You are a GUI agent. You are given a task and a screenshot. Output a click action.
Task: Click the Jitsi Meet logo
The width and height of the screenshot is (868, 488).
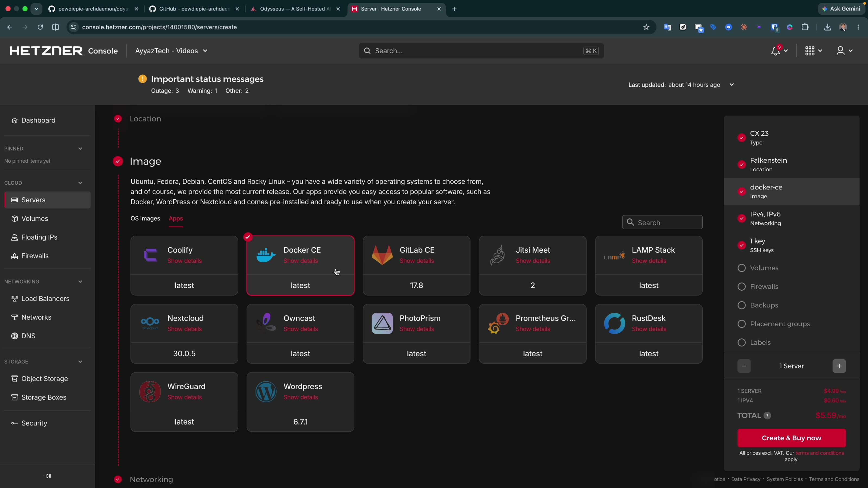(498, 255)
